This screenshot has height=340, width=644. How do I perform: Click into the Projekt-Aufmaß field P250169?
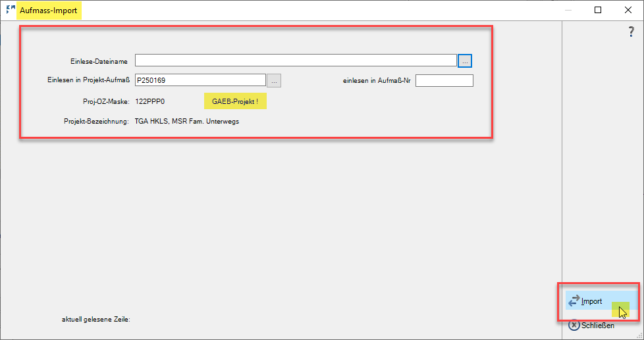coord(200,80)
